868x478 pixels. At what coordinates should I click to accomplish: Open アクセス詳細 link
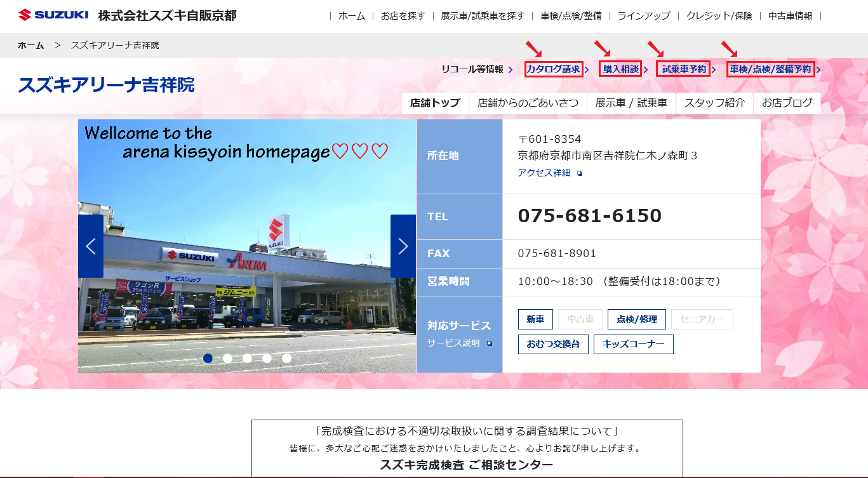pos(544,173)
